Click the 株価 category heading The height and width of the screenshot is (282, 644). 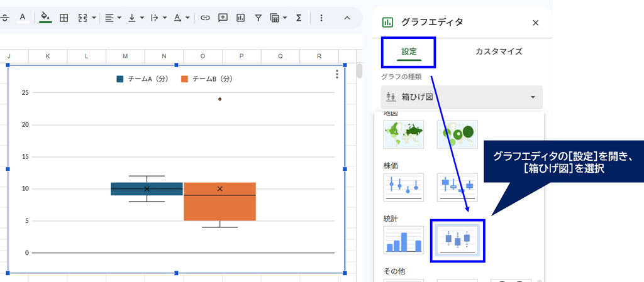pos(391,166)
